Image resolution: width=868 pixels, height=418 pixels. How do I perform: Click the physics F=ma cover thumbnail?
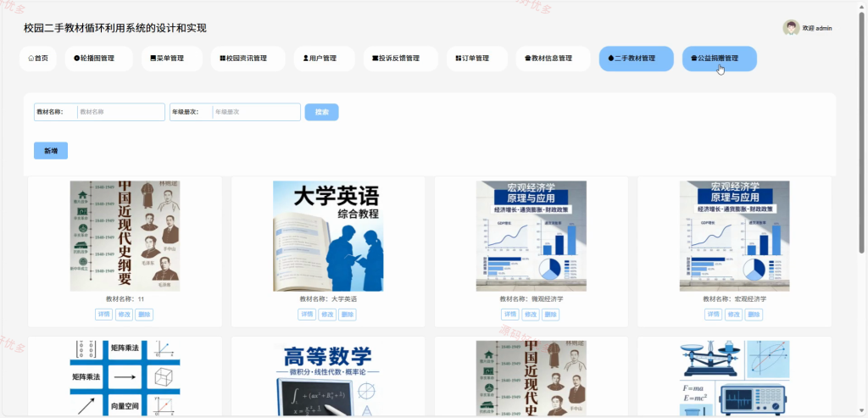point(735,378)
